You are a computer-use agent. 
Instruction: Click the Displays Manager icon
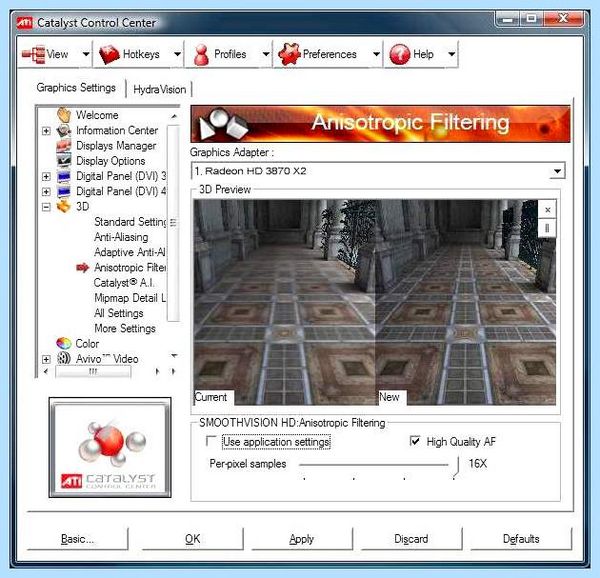point(64,146)
